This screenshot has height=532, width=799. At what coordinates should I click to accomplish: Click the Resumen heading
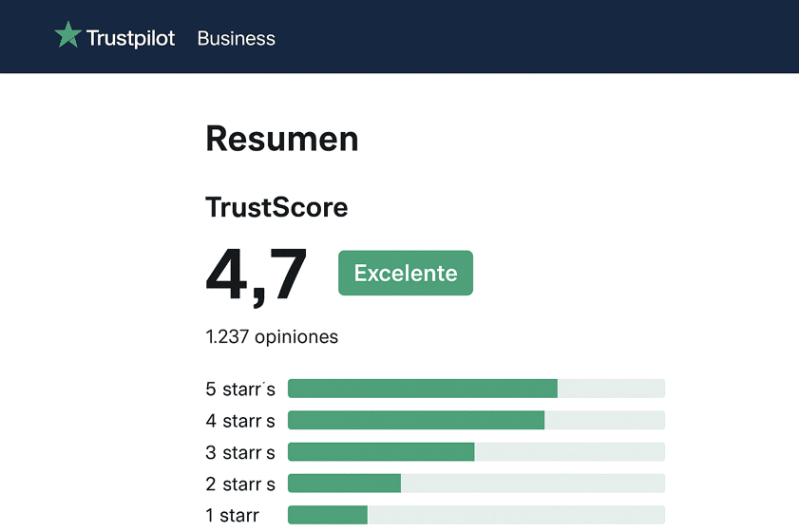point(282,139)
